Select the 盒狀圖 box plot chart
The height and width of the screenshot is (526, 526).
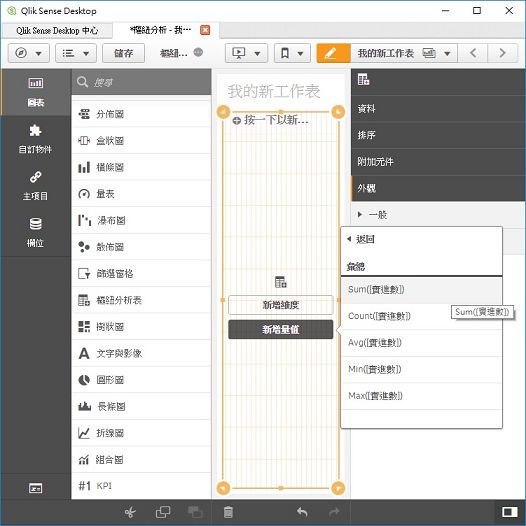(x=142, y=141)
